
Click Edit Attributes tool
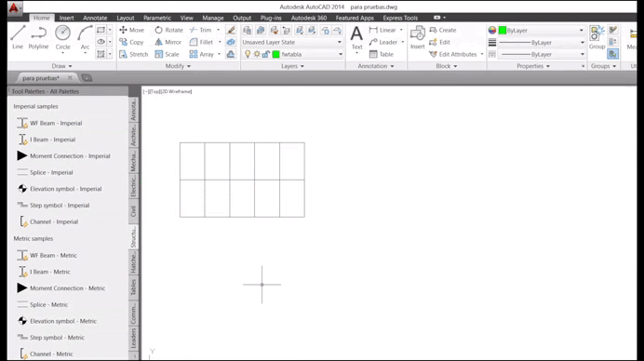point(452,54)
